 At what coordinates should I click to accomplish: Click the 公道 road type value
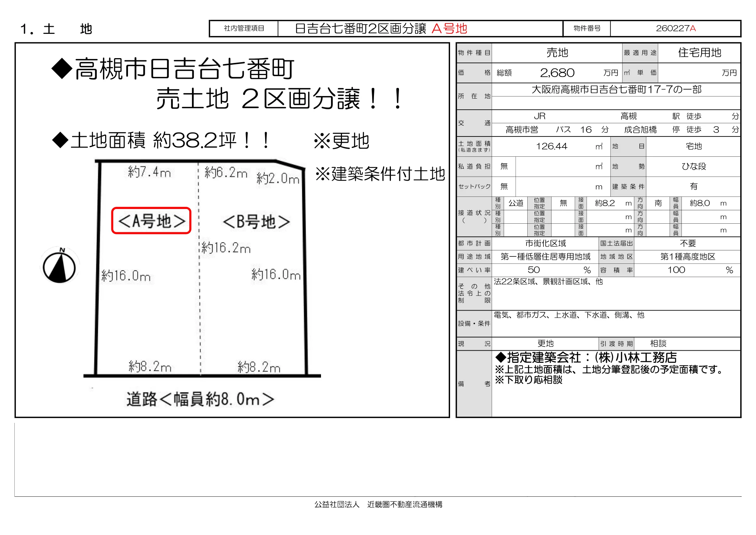pyautogui.click(x=516, y=203)
